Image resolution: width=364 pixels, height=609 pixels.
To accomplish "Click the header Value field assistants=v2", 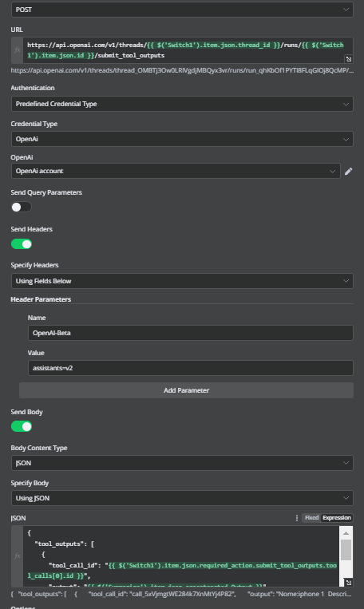I will 191,368.
